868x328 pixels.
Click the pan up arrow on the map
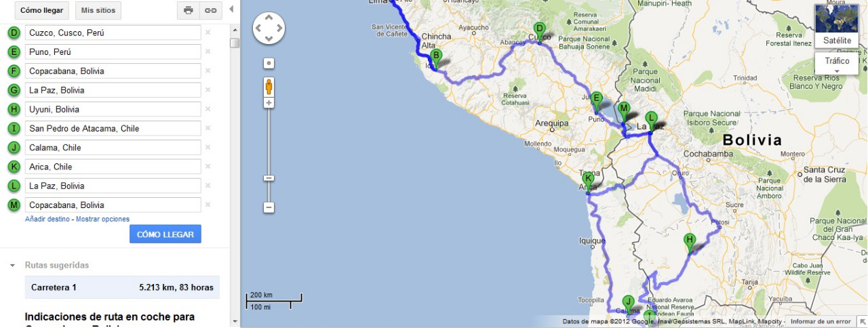pos(269,18)
